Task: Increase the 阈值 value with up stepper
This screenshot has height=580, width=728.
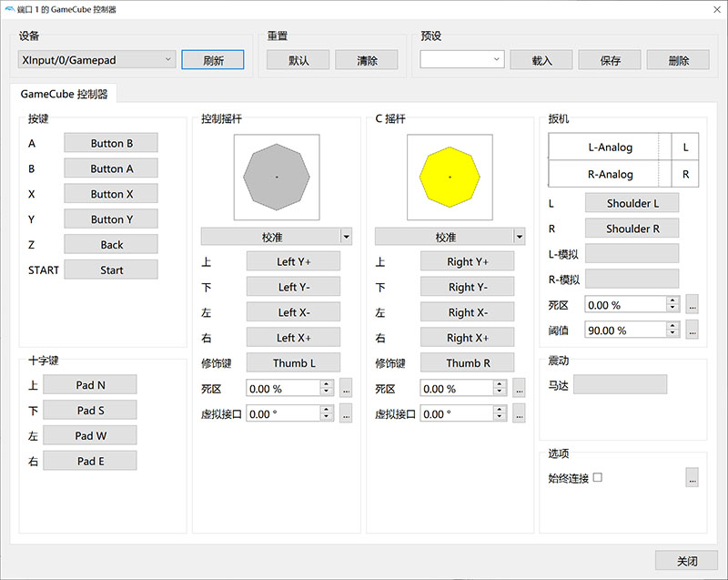Action: tap(672, 327)
